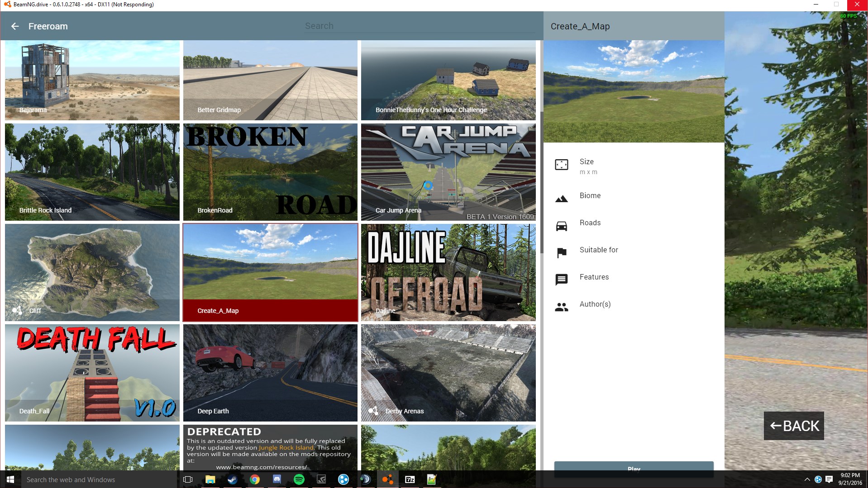Viewport: 868px width, 488px height.
Task: Click the Suitable for flag icon
Action: pyautogui.click(x=561, y=253)
